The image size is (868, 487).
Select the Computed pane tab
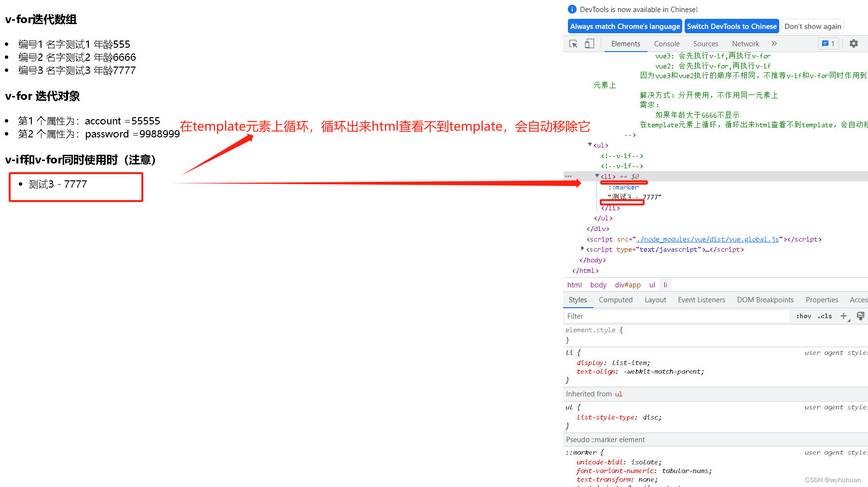coord(616,299)
